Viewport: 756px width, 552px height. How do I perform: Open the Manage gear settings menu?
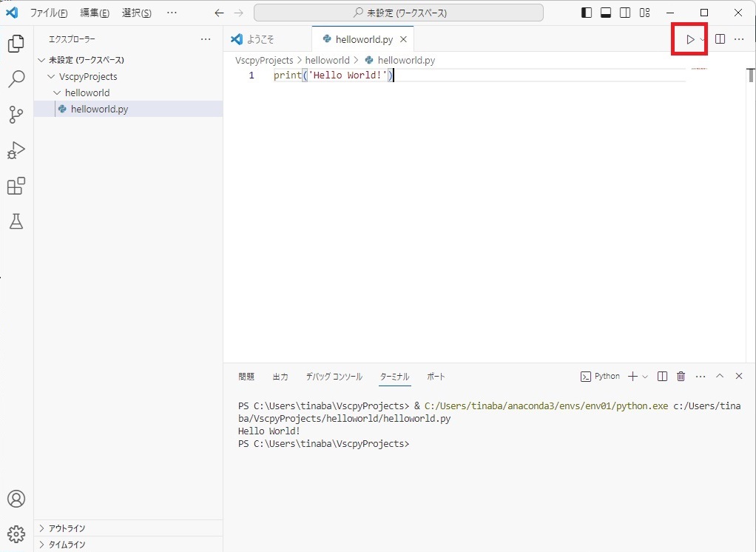pyautogui.click(x=16, y=534)
